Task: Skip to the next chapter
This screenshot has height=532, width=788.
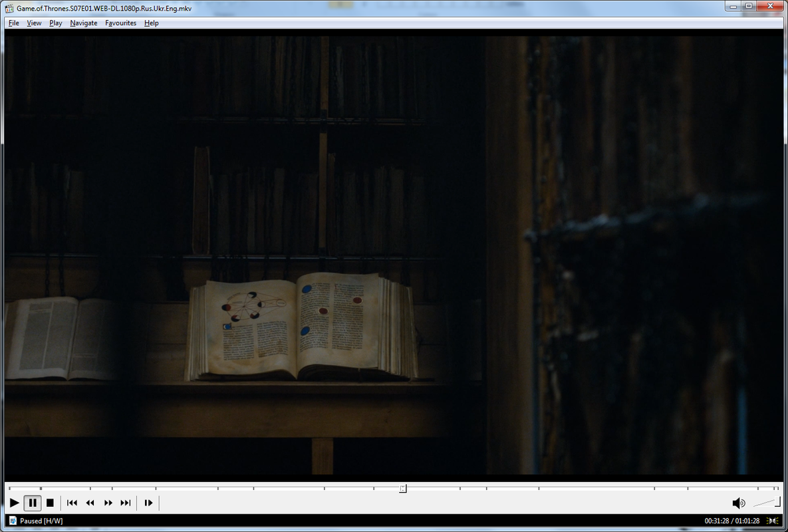Action: pos(126,503)
